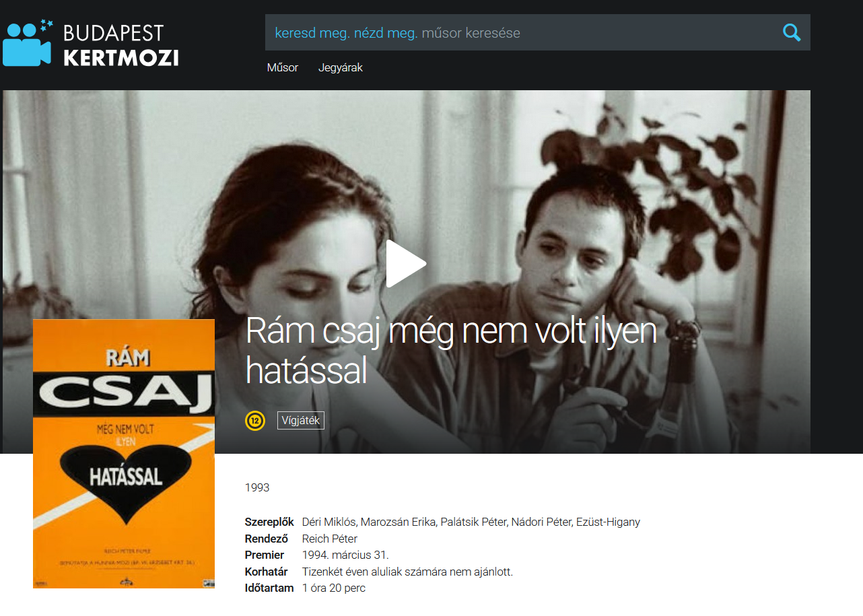Click the BUDAPEST KERTMOZI site title text
This screenshot has width=863, height=616.
(121, 44)
